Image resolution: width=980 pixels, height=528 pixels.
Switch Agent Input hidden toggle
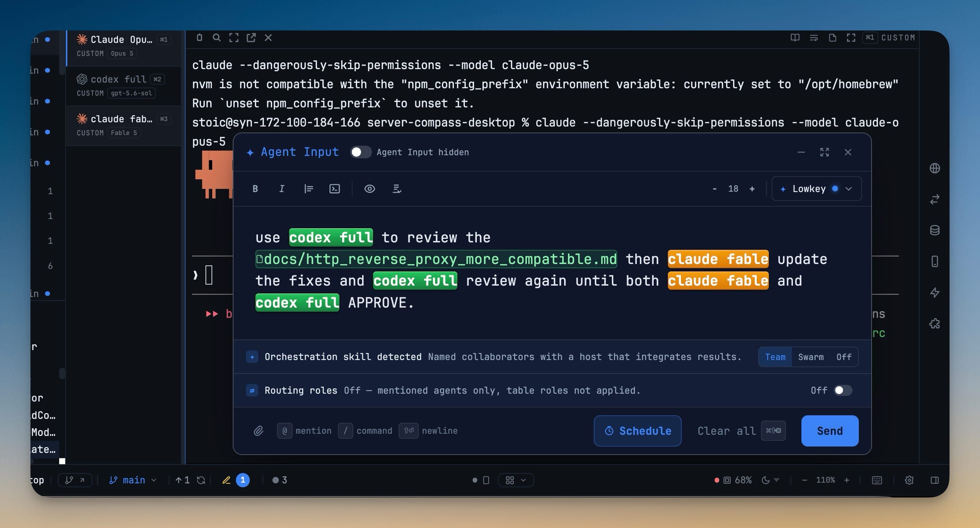(360, 152)
